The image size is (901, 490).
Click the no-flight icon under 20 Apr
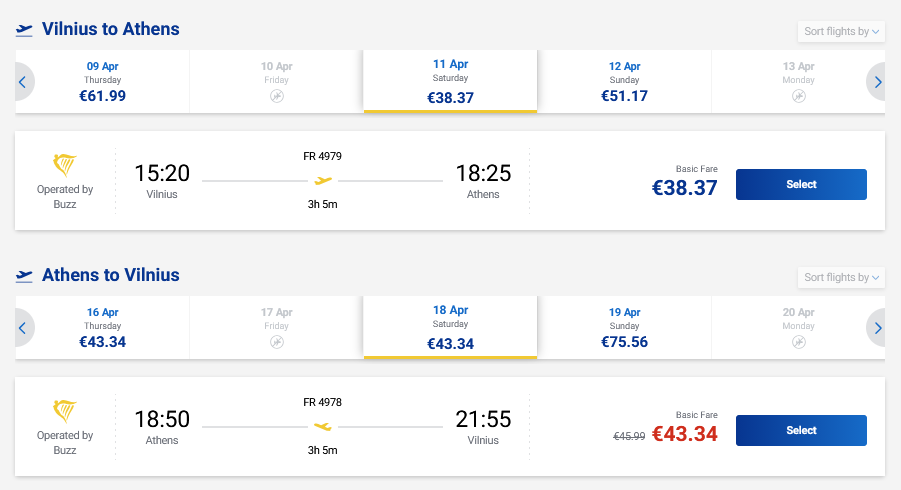point(797,342)
